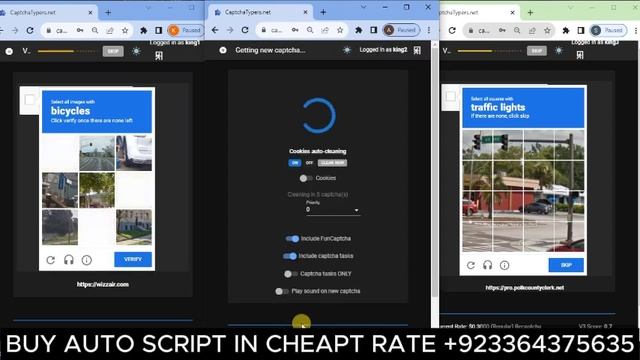Click zoom magnifier icon in middle address bar
The height and width of the screenshot is (360, 640).
click(310, 30)
